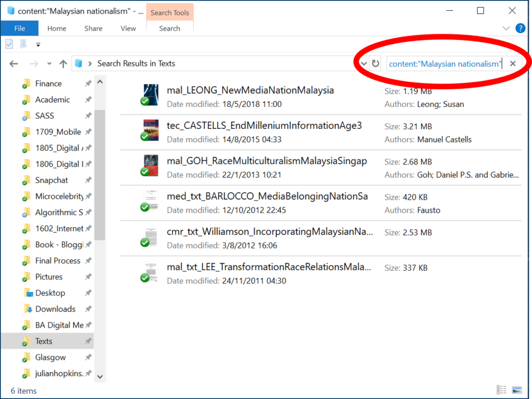The width and height of the screenshot is (532, 399).
Task: Open Downloads in the navigation pane
Action: pyautogui.click(x=55, y=309)
